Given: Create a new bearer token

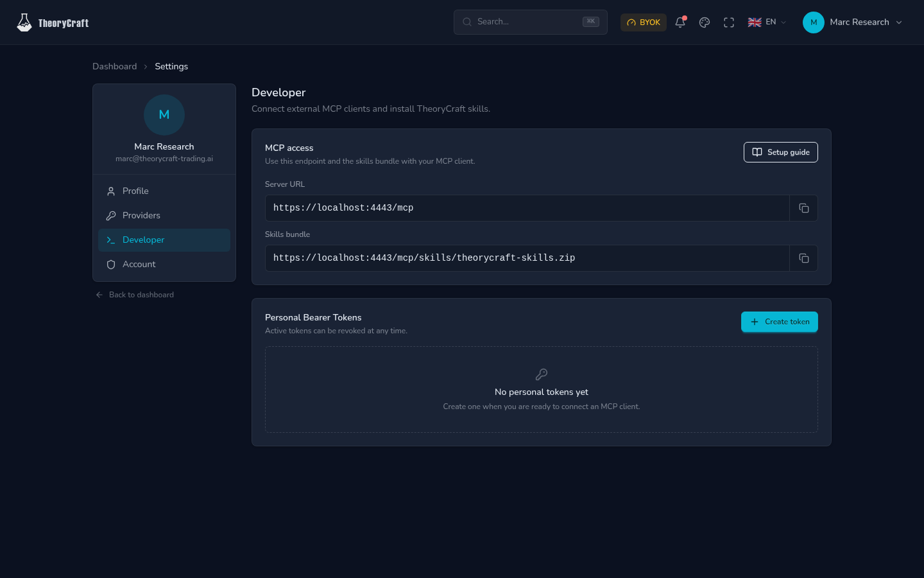Looking at the screenshot, I should (x=779, y=322).
